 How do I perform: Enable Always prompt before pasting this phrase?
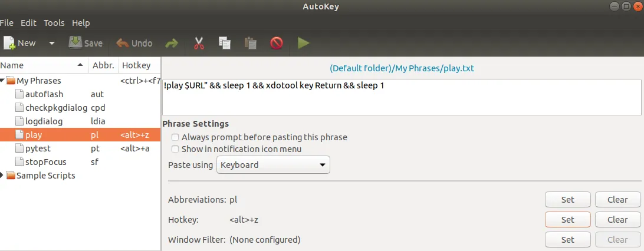[x=175, y=137]
